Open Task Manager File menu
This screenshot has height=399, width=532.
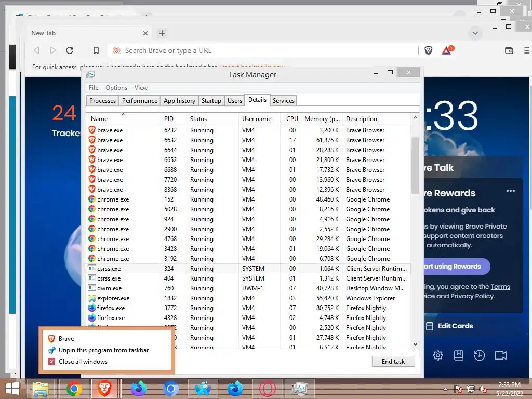pos(94,88)
